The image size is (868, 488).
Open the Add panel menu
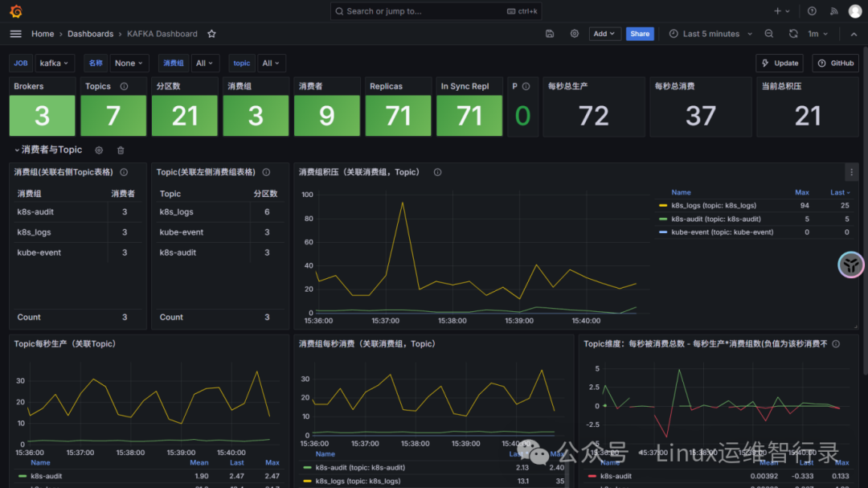(x=604, y=34)
